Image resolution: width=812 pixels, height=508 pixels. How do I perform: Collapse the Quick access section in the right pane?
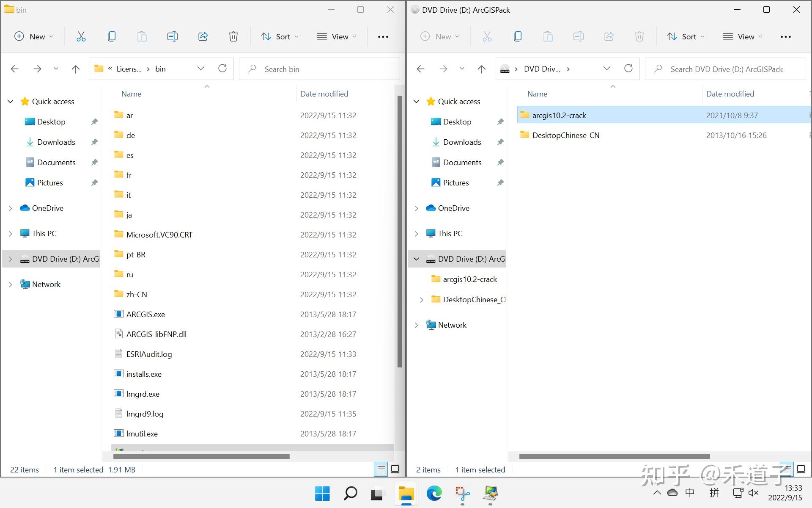[x=416, y=101]
